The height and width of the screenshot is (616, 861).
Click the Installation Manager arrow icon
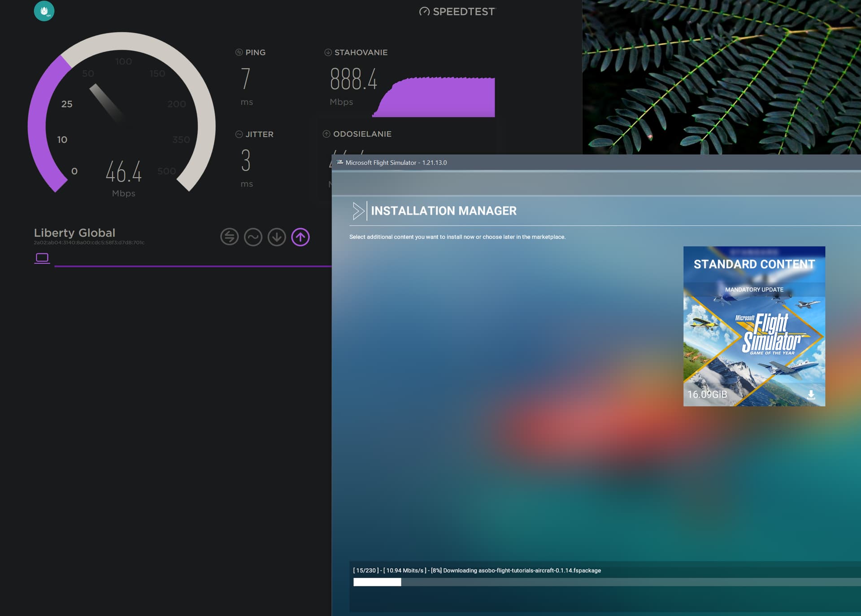358,211
